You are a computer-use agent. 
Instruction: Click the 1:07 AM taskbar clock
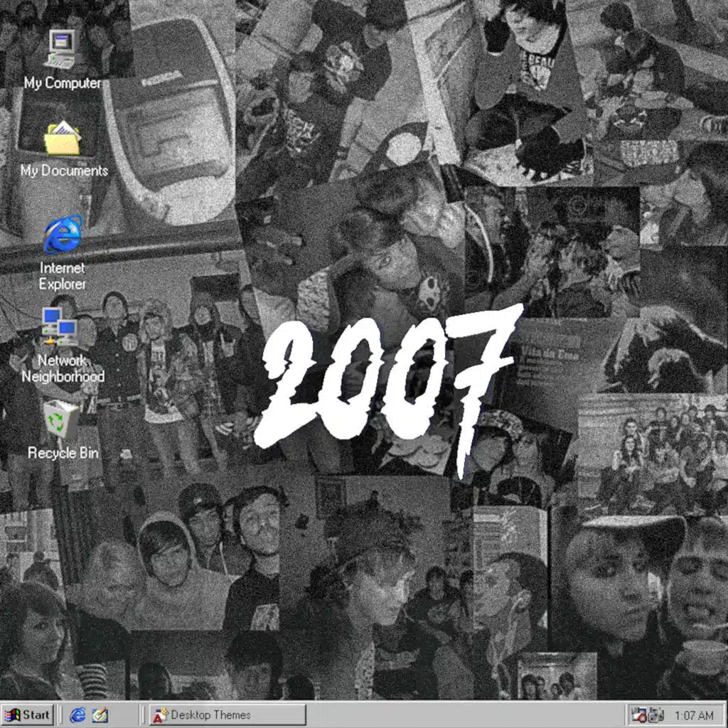[693, 715]
